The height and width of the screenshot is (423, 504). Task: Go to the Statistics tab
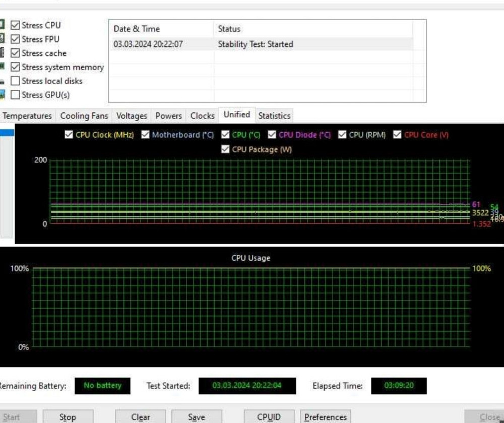[x=274, y=116]
